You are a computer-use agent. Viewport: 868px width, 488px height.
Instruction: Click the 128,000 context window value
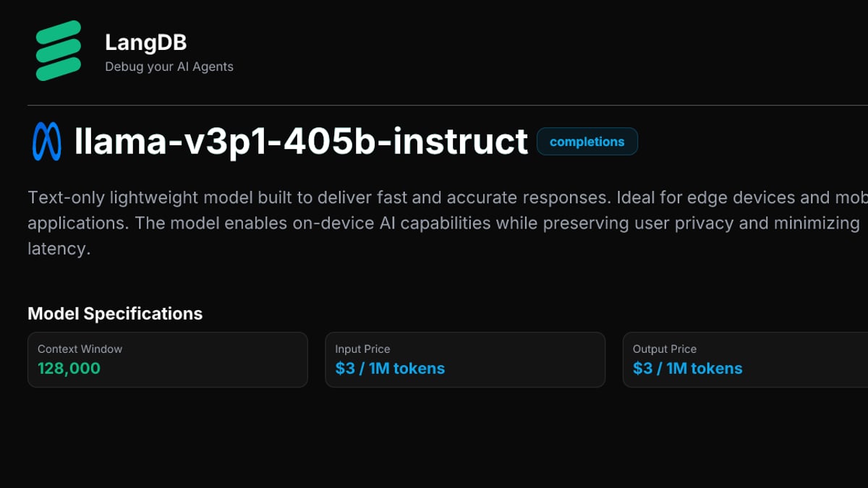click(69, 369)
